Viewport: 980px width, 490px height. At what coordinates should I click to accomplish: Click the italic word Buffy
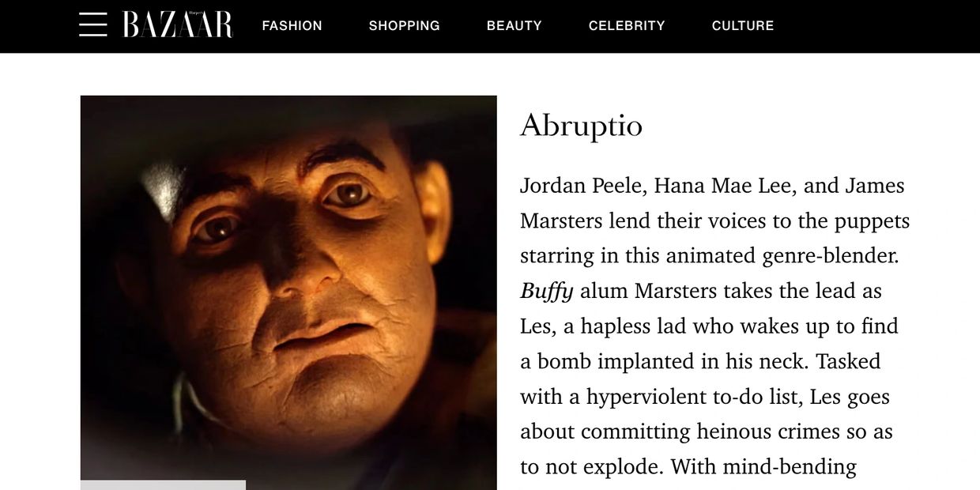[547, 292]
